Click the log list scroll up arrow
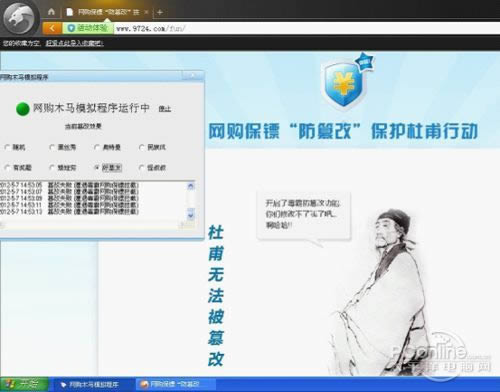Image resolution: width=500 pixels, height=392 pixels. [x=191, y=186]
